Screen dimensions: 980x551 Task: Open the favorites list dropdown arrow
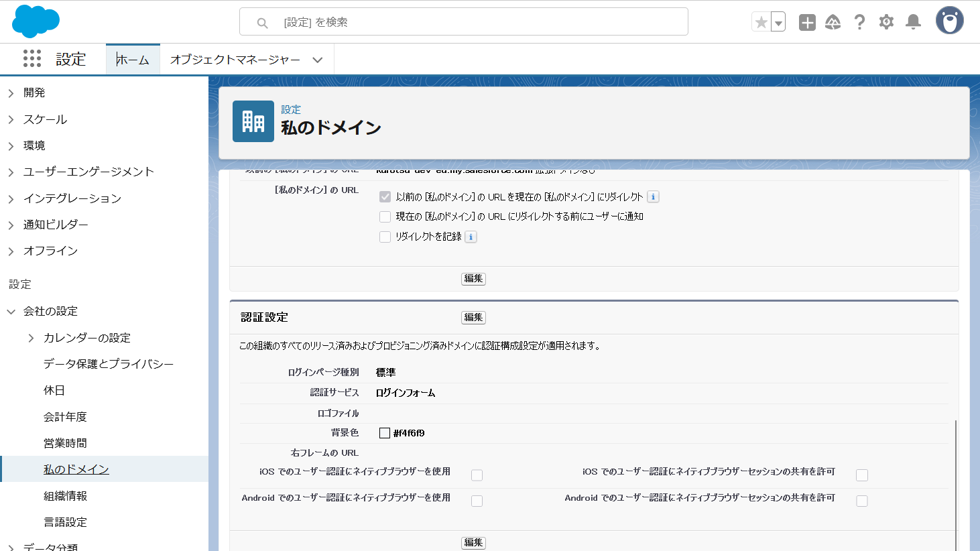point(778,22)
